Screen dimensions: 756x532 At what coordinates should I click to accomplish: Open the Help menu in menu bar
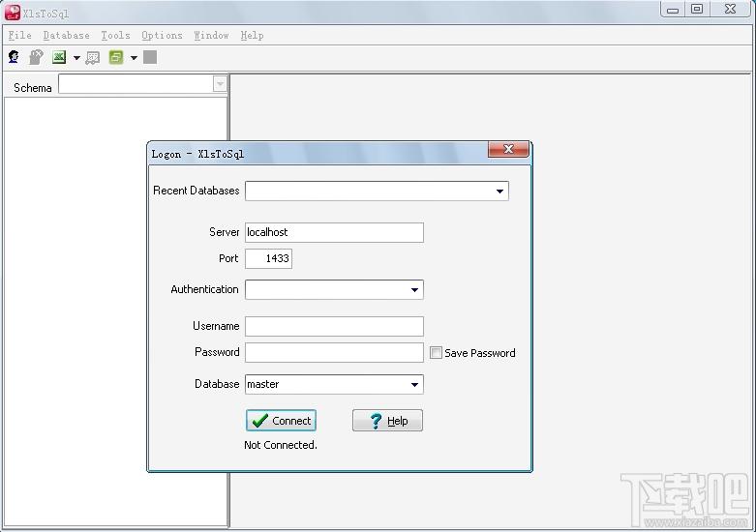tap(252, 35)
